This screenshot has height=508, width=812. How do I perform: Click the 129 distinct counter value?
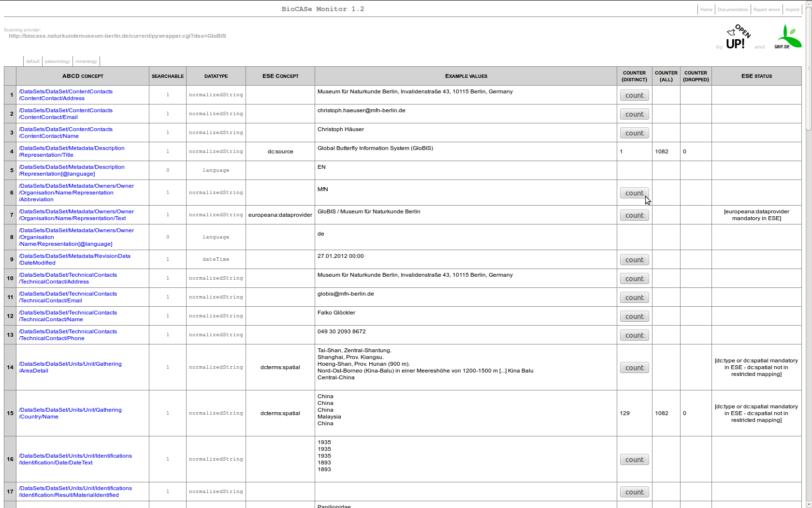pos(624,413)
